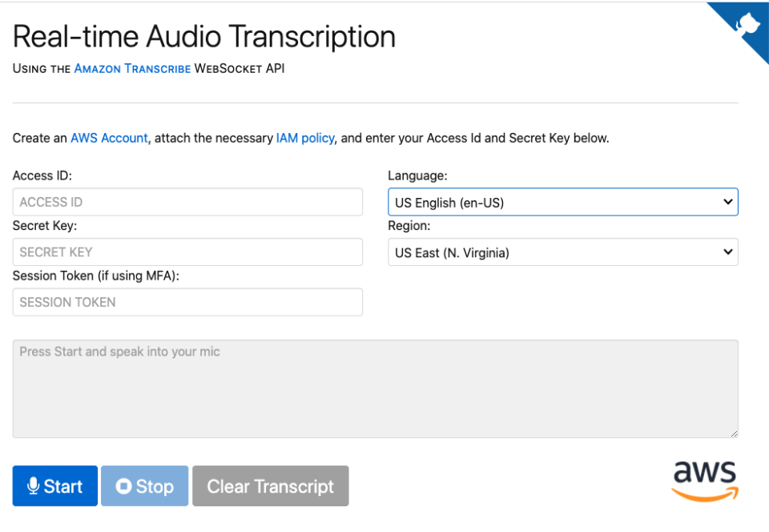Click the microphone icon on the Start button
Image resolution: width=769 pixels, height=532 pixels.
pyautogui.click(x=33, y=486)
